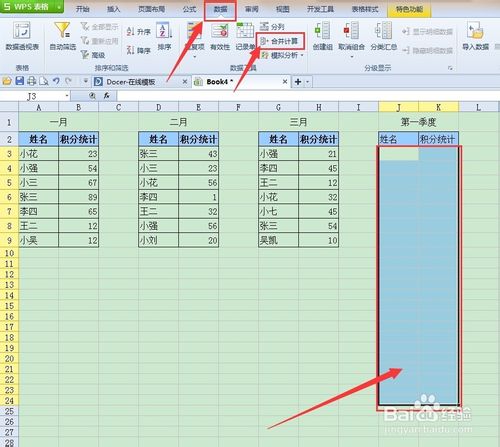Switch to the 页面布局 tab
This screenshot has height=447, width=500.
(x=152, y=9)
